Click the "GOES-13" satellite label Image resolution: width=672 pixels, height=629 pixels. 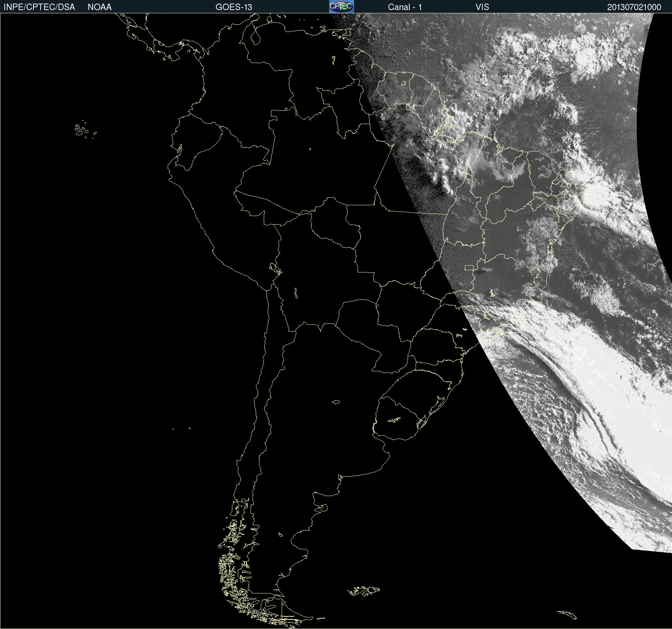pos(234,7)
